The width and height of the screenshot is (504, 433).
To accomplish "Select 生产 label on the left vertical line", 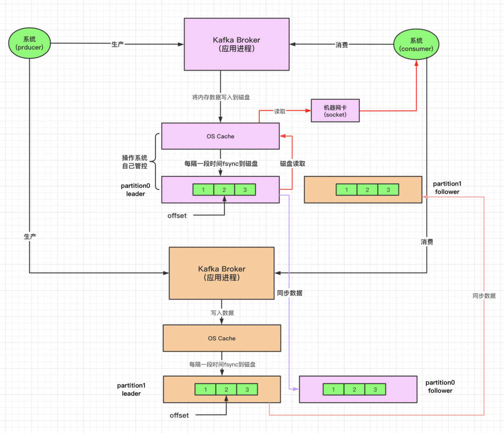I will (x=30, y=236).
